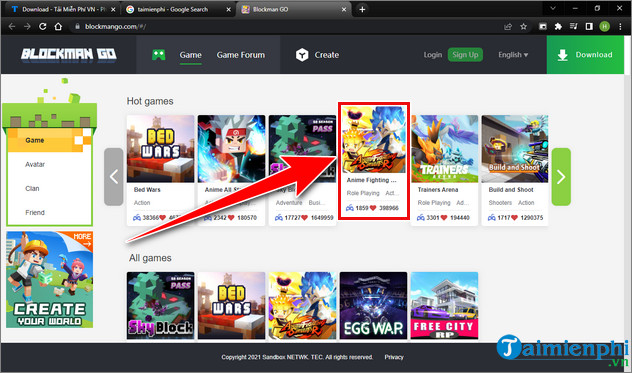The image size is (632, 373).
Task: Open a new browser tab
Action: coord(362,9)
